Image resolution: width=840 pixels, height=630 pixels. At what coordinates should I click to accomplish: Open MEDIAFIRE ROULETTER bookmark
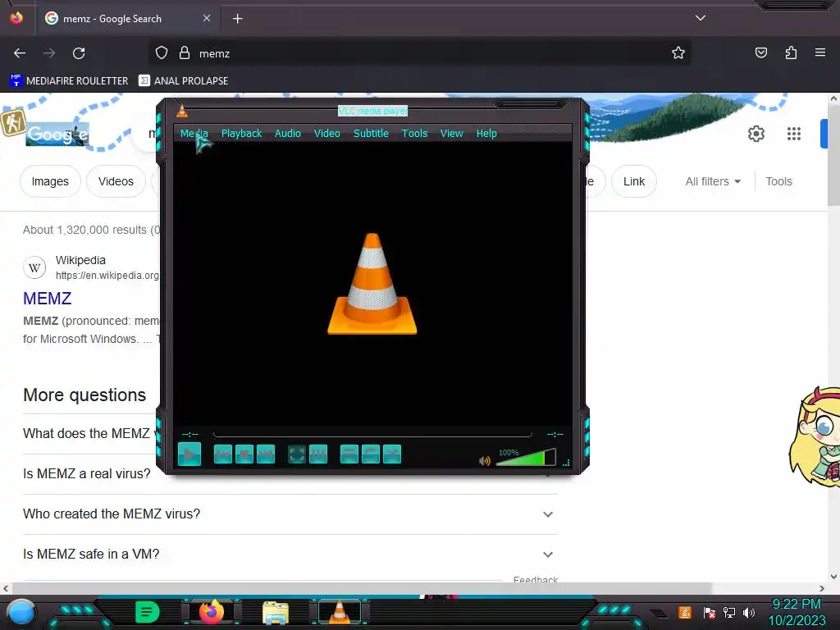click(x=69, y=81)
